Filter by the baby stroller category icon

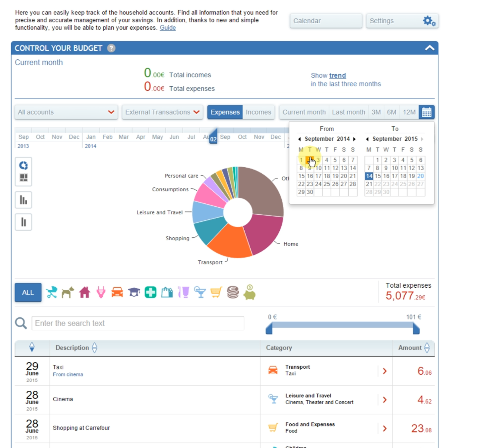[52, 293]
